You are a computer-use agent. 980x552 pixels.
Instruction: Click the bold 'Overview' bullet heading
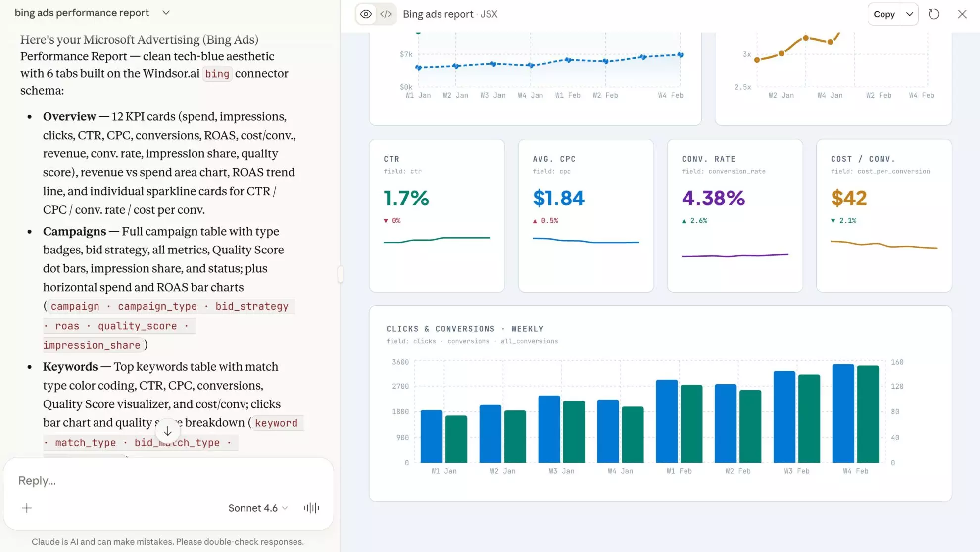pyautogui.click(x=69, y=116)
